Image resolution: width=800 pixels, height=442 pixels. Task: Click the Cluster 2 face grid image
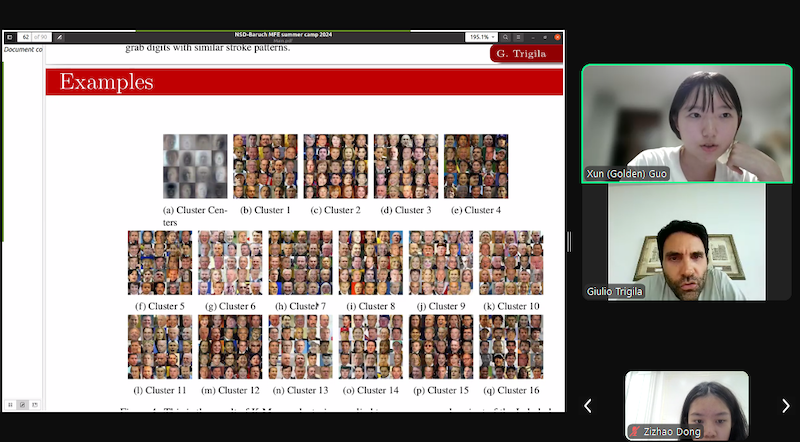336,166
